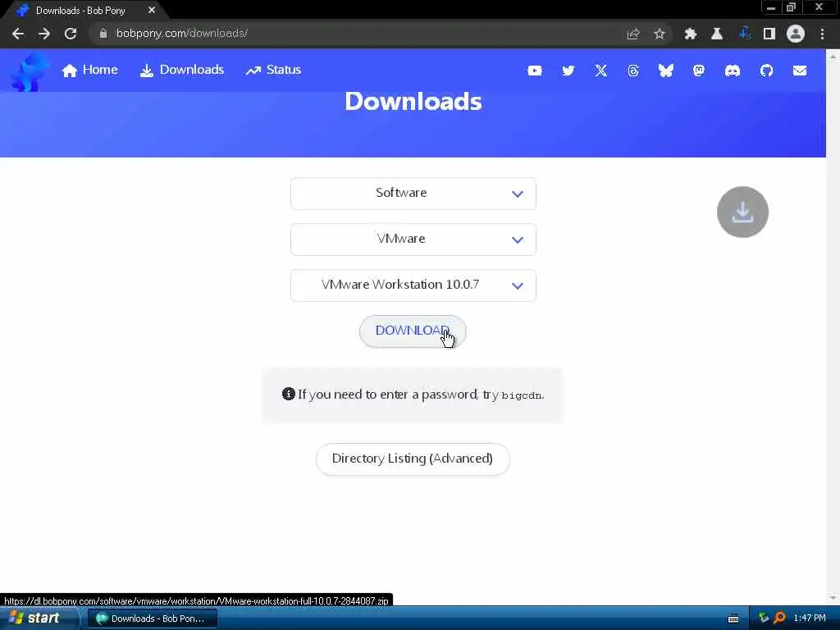Click the info icon beside password hint
Image resolution: width=840 pixels, height=630 pixels.
(288, 394)
